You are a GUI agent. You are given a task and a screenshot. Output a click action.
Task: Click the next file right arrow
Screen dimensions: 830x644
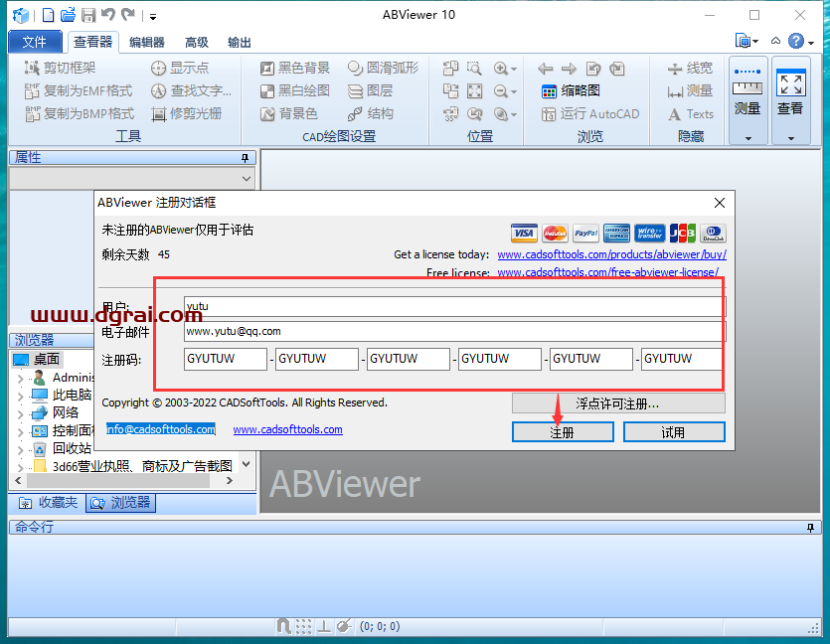(569, 69)
